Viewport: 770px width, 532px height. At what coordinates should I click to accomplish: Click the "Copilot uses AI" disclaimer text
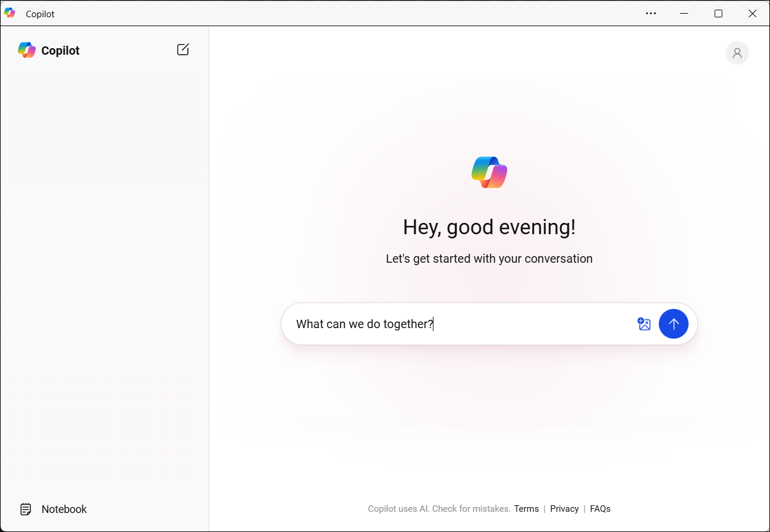(439, 509)
